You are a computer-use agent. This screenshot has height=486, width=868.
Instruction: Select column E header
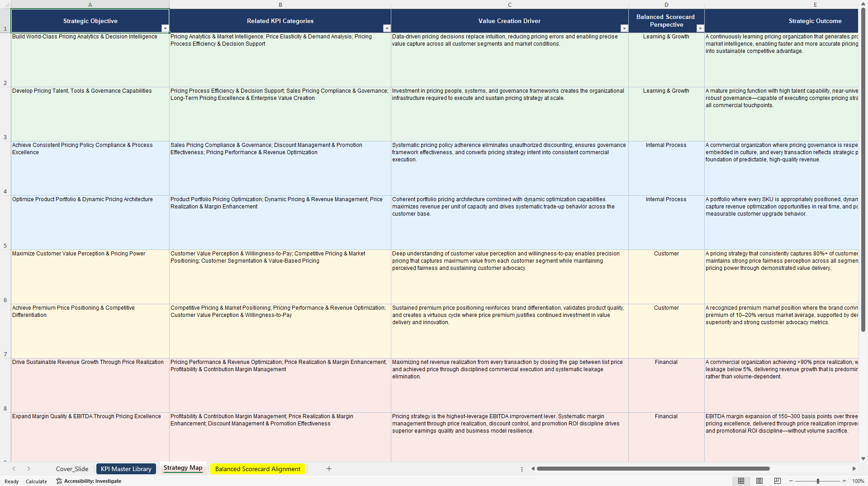[781, 5]
